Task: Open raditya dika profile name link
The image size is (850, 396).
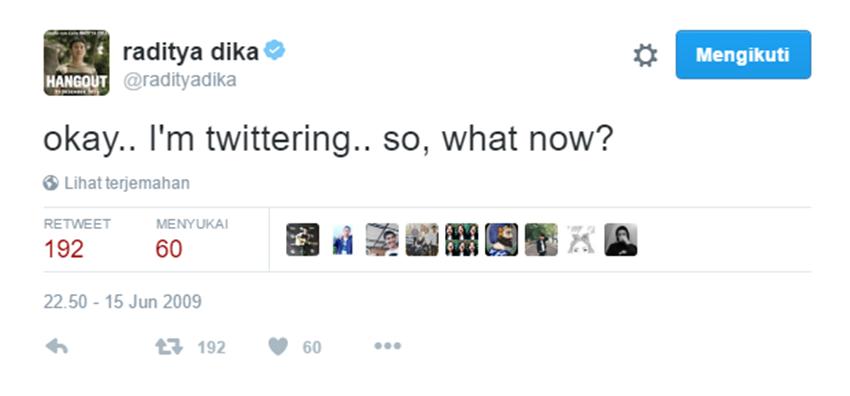Action: pos(191,52)
